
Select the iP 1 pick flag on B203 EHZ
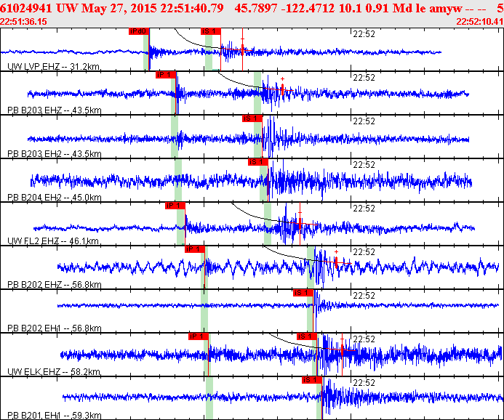point(166,75)
